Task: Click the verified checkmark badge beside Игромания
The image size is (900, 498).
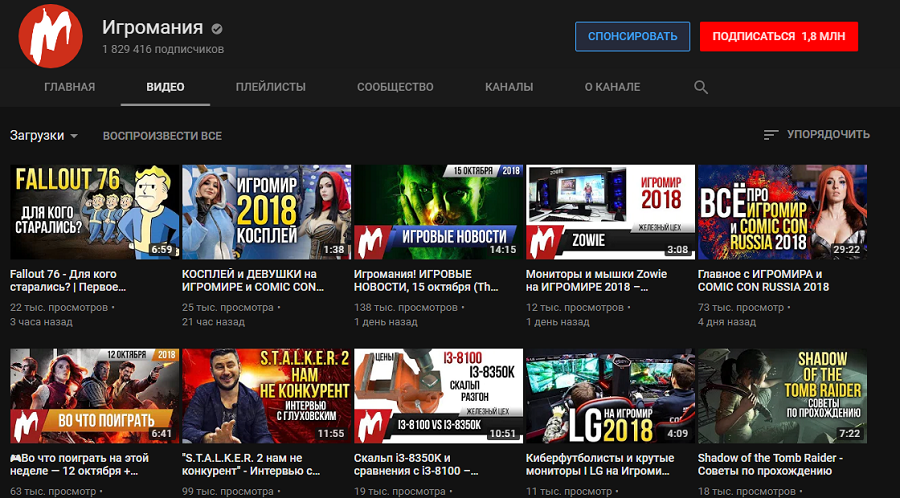Action: coord(216,28)
